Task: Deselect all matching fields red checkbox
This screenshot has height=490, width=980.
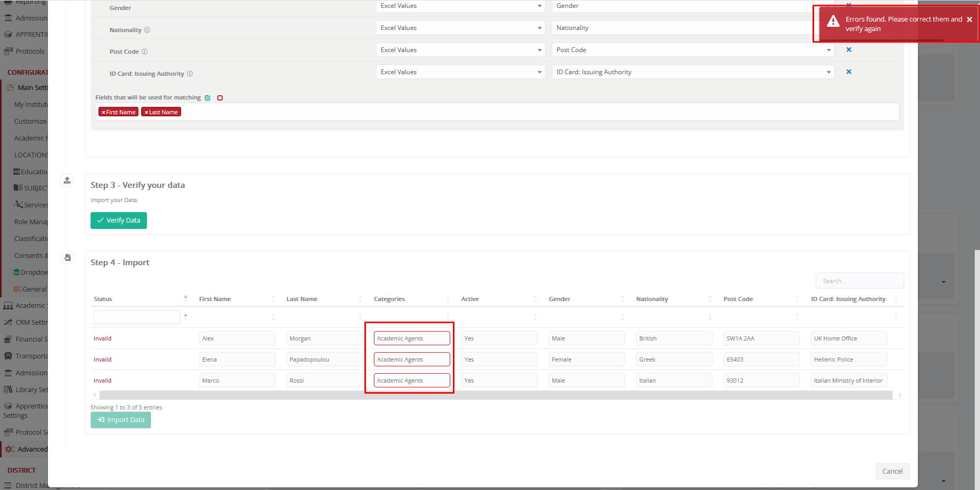Action: point(220,98)
